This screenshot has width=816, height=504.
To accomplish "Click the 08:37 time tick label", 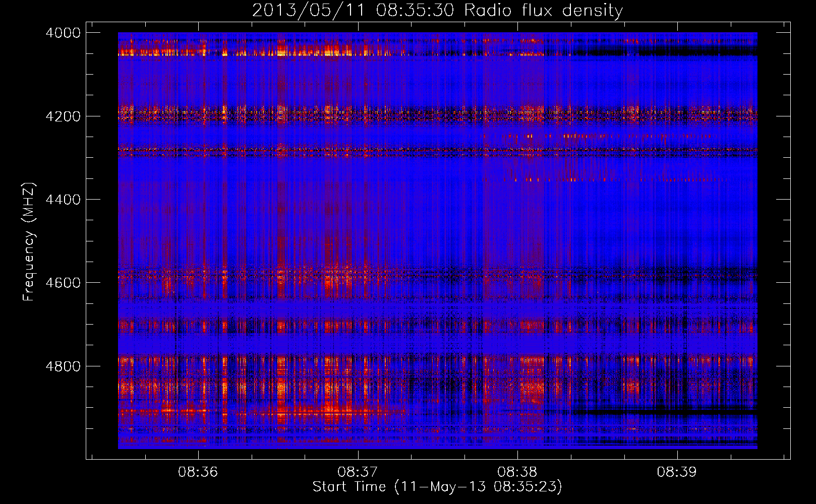I will 358,472.
